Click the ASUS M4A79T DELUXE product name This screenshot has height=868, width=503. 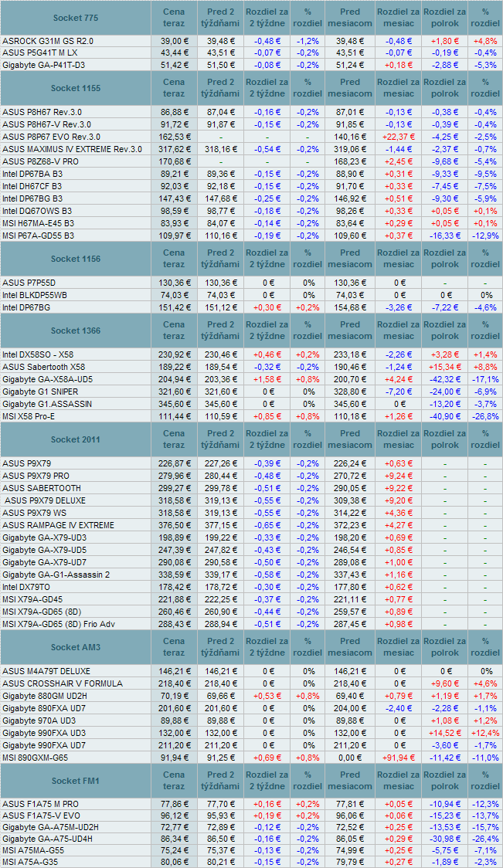tap(46, 671)
